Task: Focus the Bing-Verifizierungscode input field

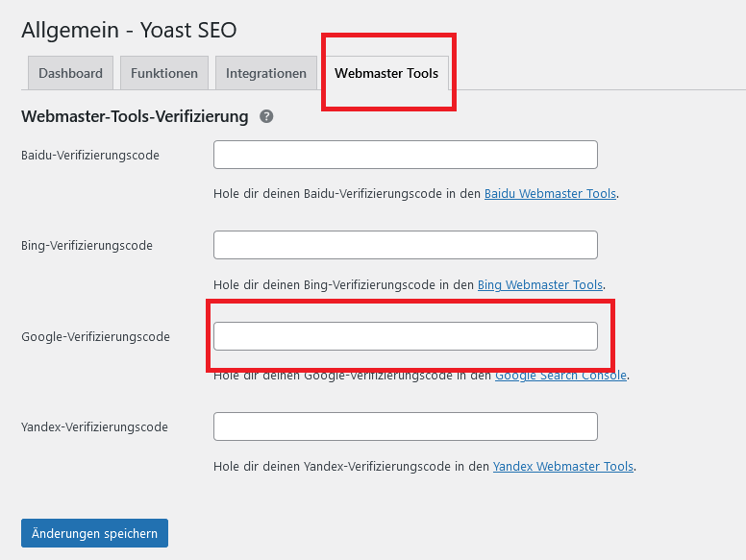Action: 406,245
